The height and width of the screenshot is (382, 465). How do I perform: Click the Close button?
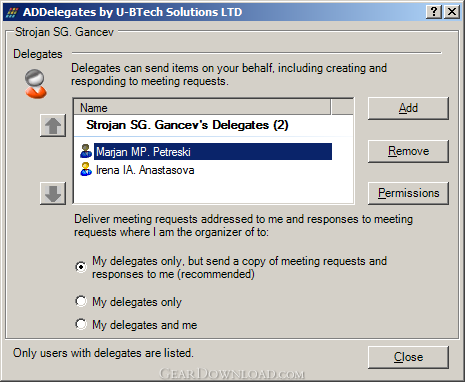pos(408,357)
